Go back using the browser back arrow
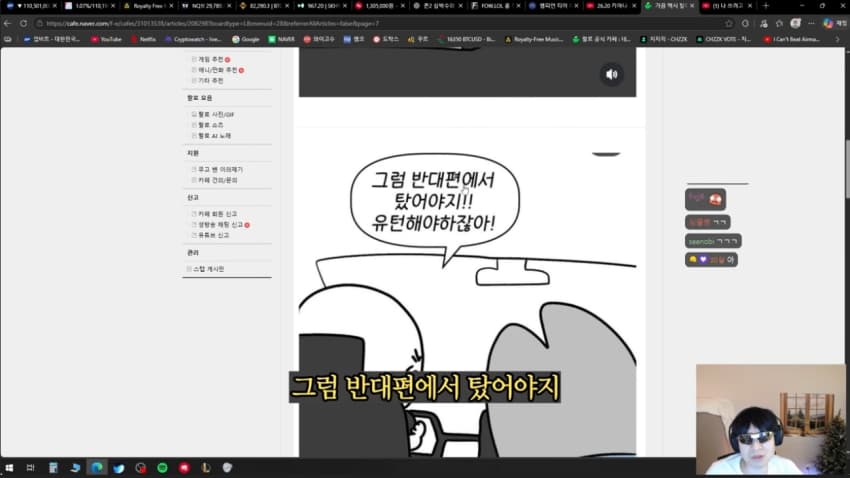 coord(8,23)
